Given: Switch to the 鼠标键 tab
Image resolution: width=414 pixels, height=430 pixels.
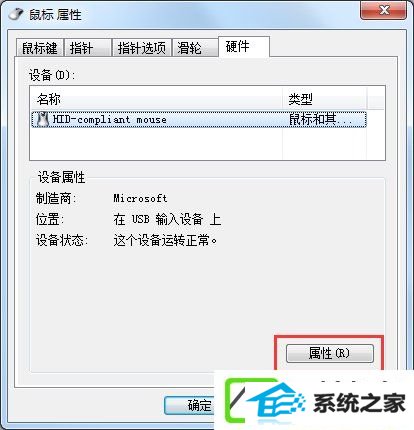Looking at the screenshot, I should pyautogui.click(x=40, y=48).
